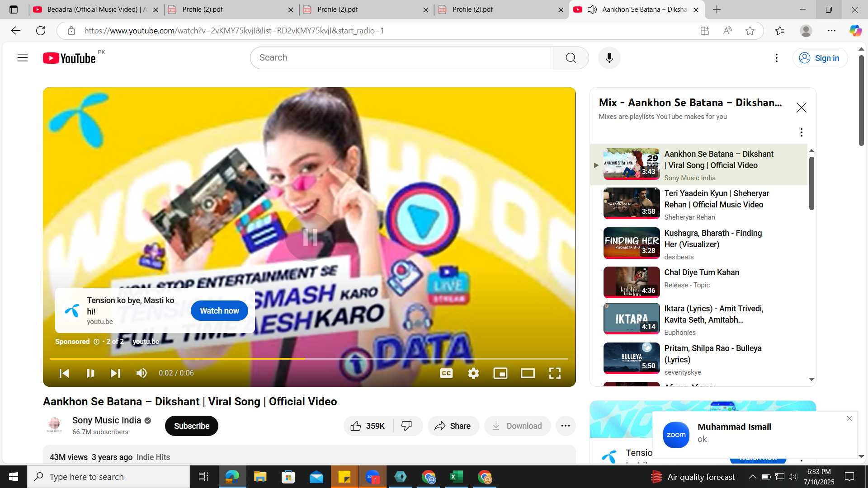Add this page to favorites with the star
The image size is (868, 488).
pyautogui.click(x=750, y=31)
